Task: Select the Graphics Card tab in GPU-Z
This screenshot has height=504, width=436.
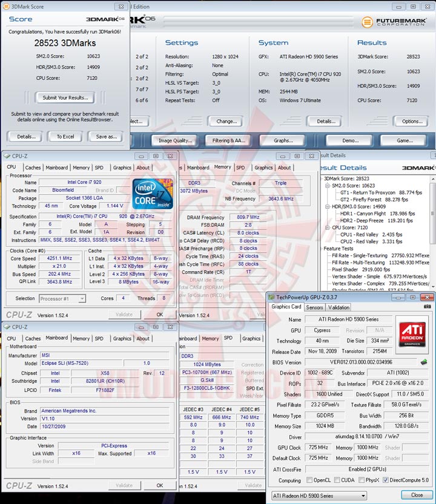Action: (x=286, y=307)
